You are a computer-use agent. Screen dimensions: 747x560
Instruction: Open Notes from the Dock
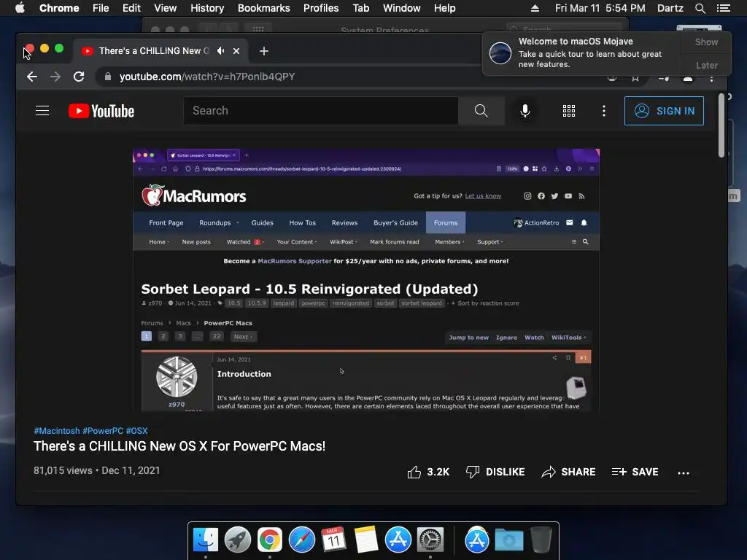click(x=366, y=540)
